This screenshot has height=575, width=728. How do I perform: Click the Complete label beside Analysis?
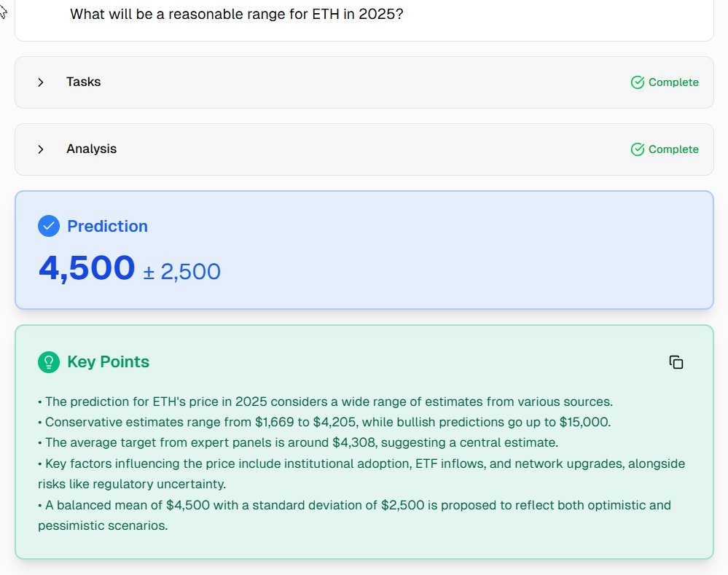point(673,149)
